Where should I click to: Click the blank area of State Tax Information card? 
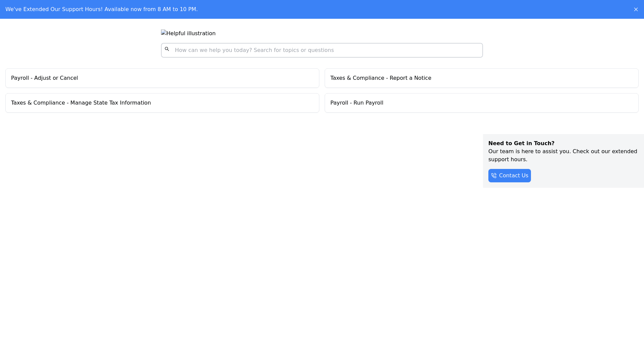click(235, 103)
